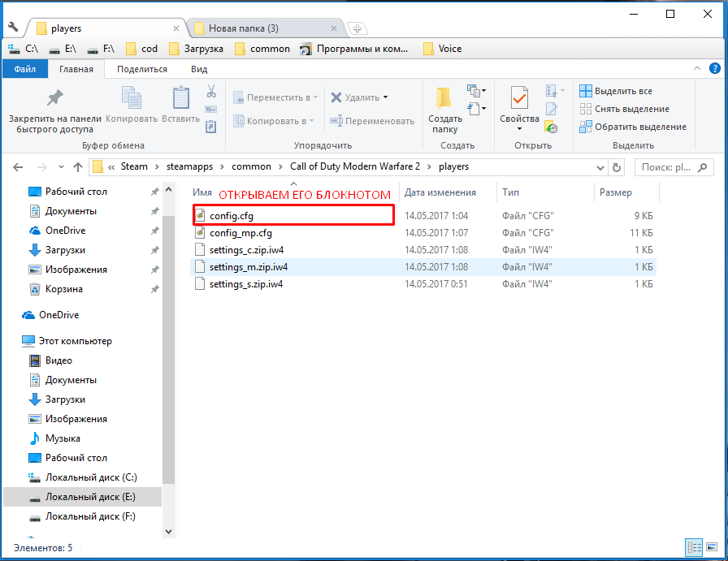Click the paste shortcut icon
The height and width of the screenshot is (561, 728).
[x=211, y=127]
